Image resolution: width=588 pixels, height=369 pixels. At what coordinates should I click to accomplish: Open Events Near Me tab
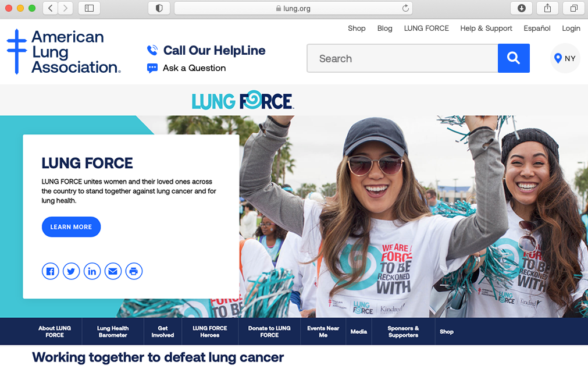tap(323, 332)
